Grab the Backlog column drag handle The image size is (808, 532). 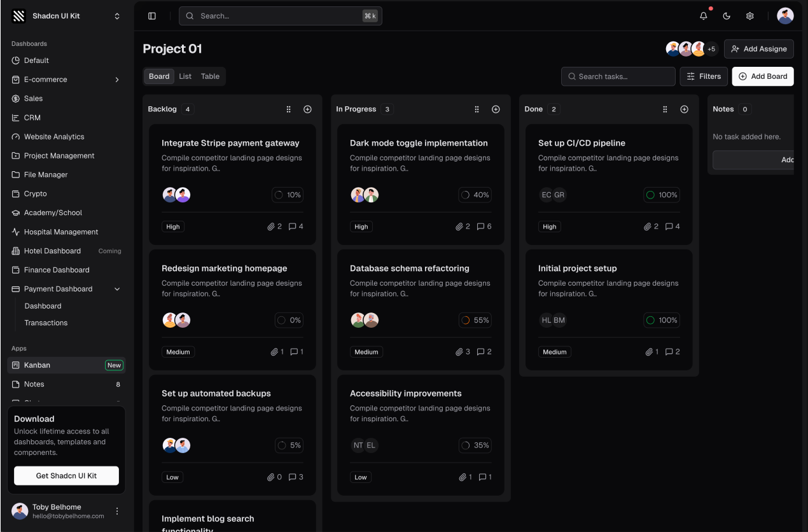pos(289,109)
